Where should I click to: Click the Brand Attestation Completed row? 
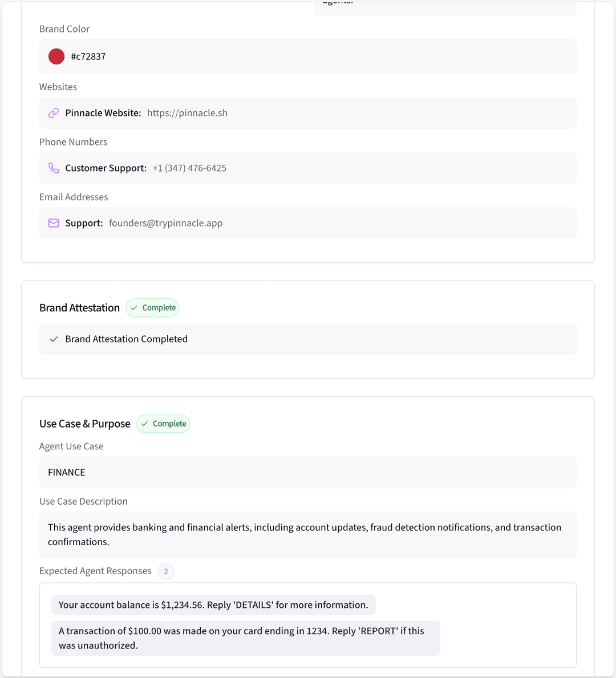point(307,339)
